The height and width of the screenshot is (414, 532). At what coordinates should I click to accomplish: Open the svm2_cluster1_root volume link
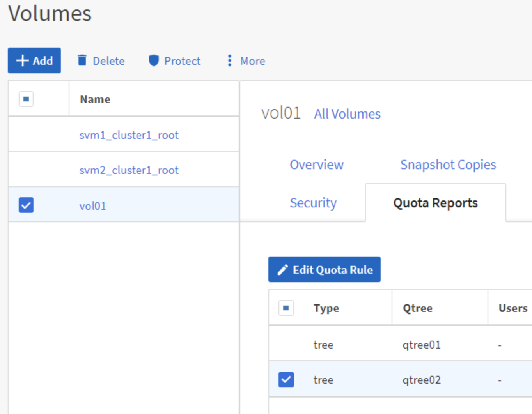[129, 170]
